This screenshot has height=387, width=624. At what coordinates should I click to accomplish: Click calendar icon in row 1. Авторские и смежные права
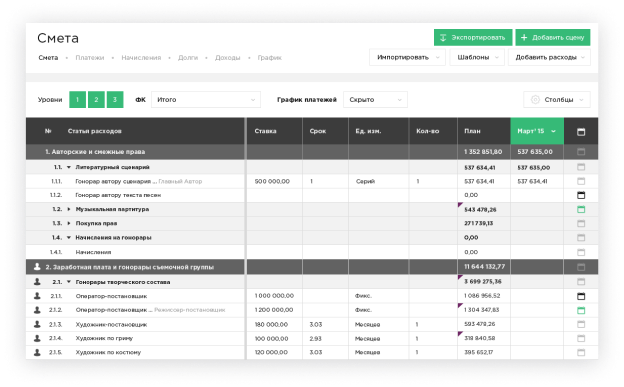tap(581, 152)
